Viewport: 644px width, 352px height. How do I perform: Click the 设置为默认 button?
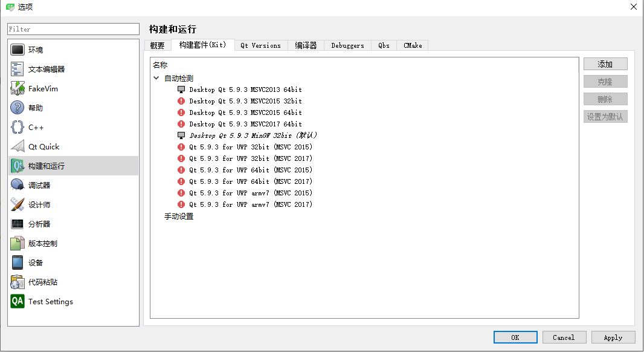click(605, 117)
